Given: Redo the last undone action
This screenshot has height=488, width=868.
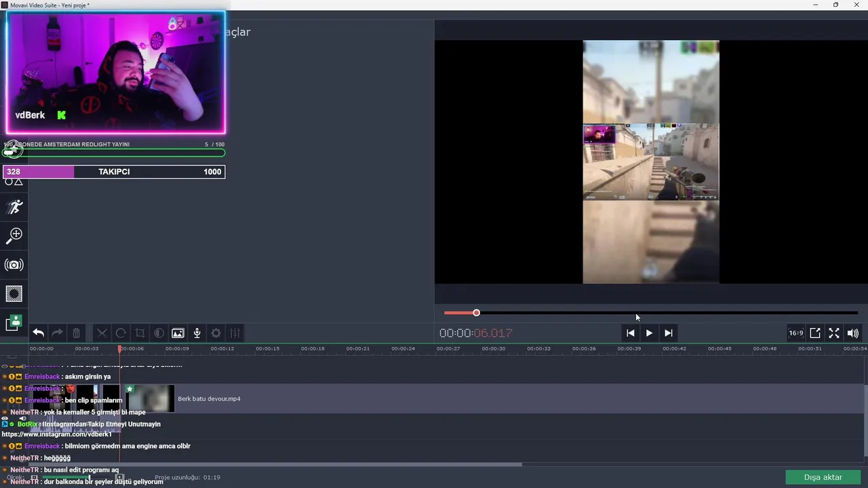Looking at the screenshot, I should [x=58, y=333].
